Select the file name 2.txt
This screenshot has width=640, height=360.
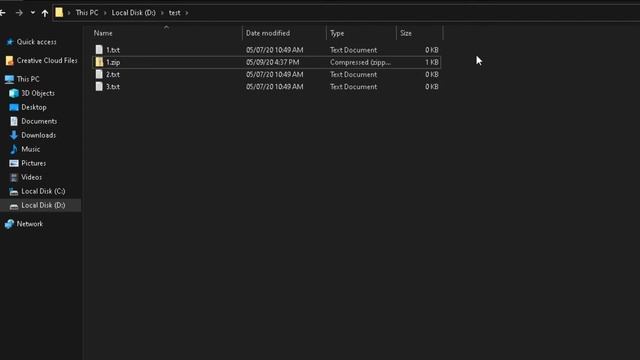(x=113, y=74)
